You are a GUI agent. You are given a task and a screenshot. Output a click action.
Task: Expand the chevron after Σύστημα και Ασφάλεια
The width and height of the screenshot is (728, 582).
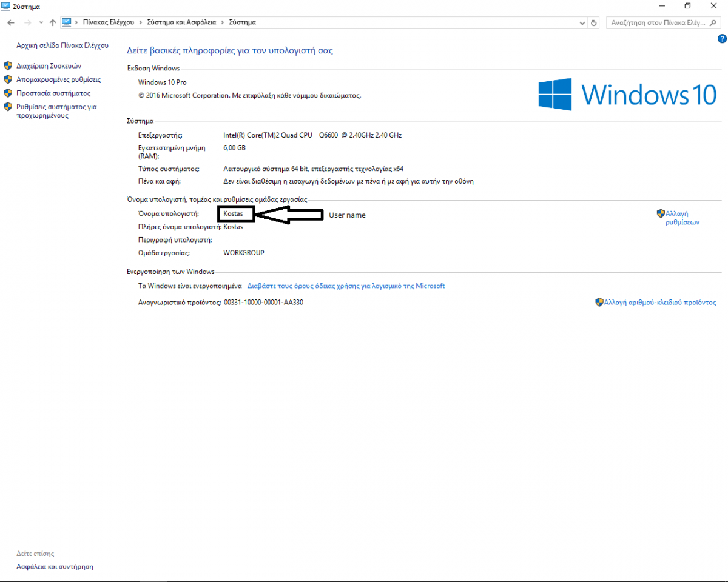click(x=223, y=22)
